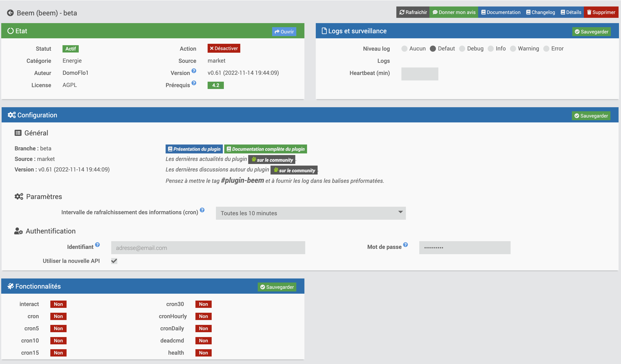Select Info log level

point(491,49)
